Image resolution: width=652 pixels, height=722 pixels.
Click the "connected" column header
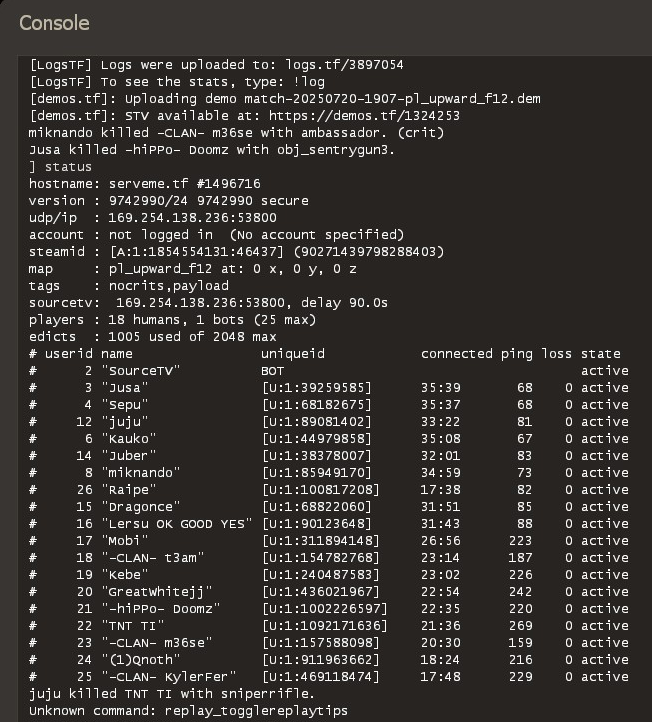(x=457, y=353)
